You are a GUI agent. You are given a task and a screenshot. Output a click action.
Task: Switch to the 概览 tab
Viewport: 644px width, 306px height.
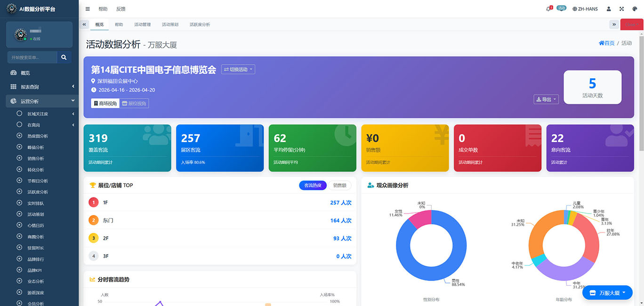click(x=99, y=25)
